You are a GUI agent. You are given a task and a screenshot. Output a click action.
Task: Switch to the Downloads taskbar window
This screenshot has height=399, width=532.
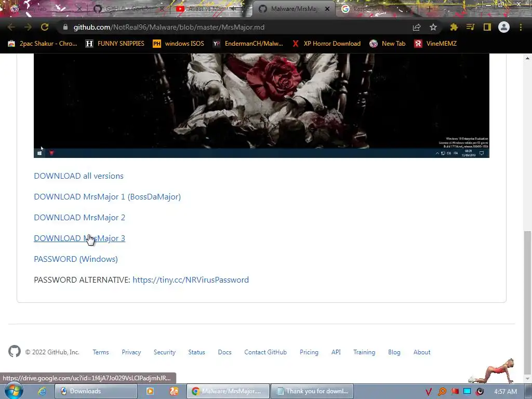[96, 391]
